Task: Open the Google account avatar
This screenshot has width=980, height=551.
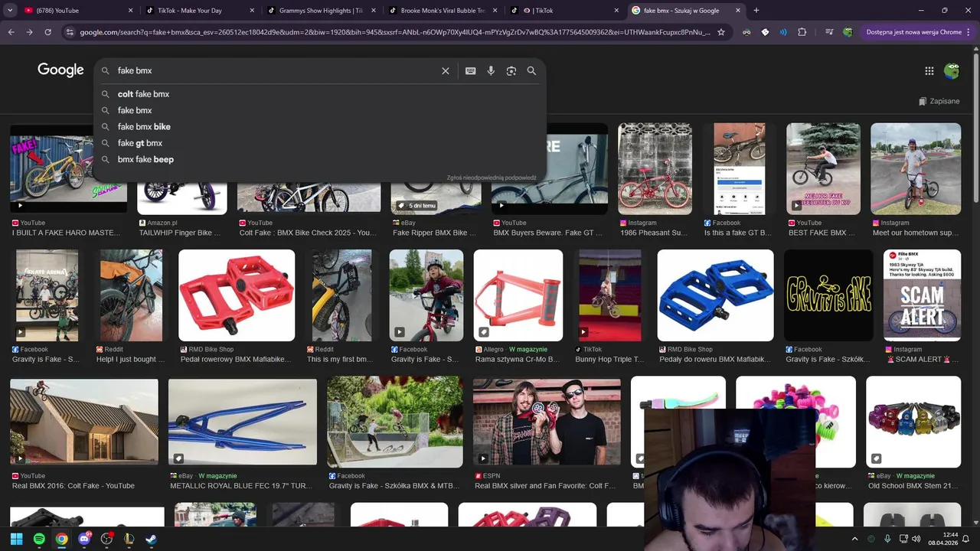Action: (952, 71)
